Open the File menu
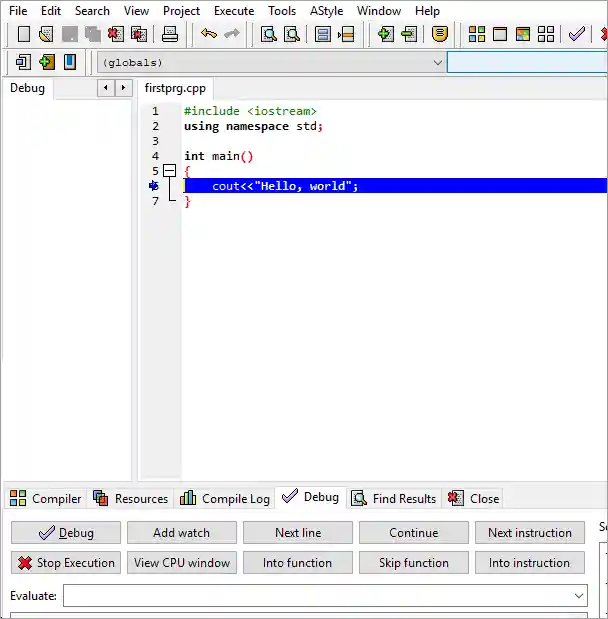 pyautogui.click(x=18, y=11)
